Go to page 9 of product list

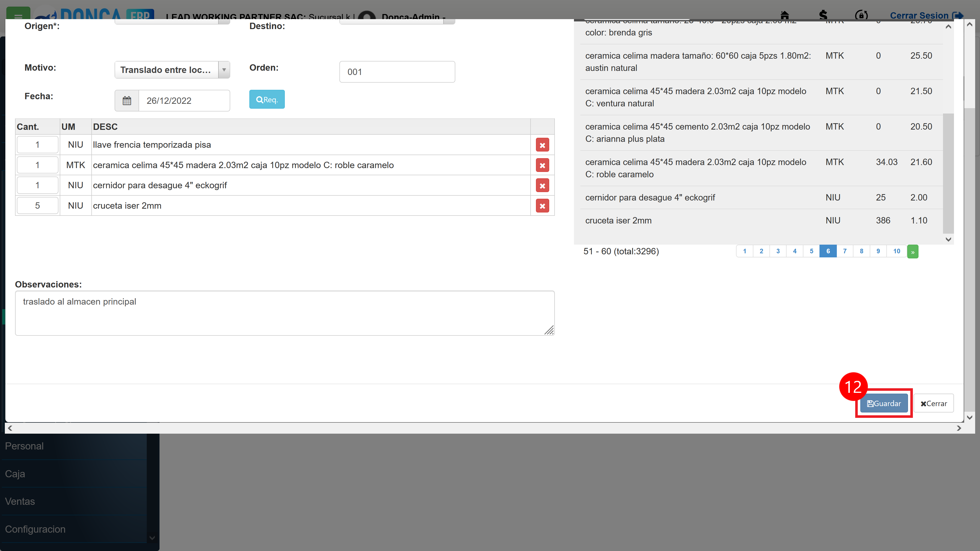coord(878,251)
